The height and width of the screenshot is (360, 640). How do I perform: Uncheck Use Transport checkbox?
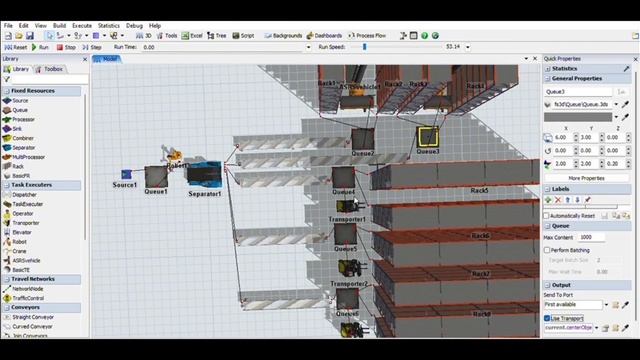547,318
